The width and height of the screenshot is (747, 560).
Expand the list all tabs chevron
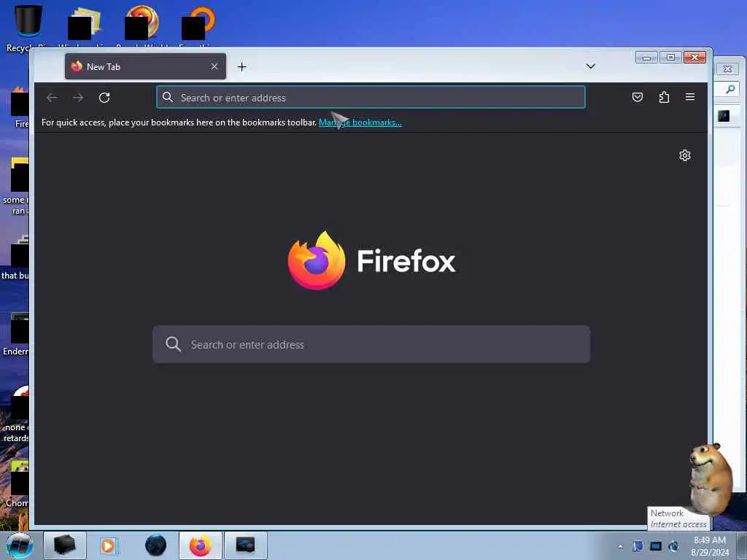tap(591, 66)
